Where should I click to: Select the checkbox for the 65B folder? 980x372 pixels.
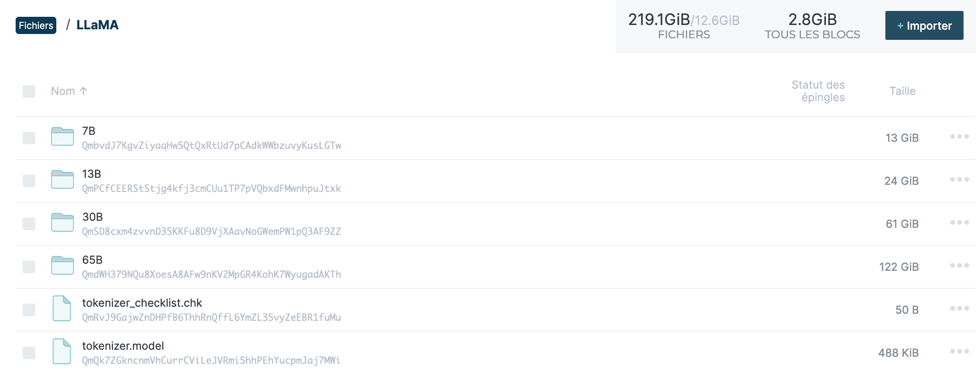point(29,266)
